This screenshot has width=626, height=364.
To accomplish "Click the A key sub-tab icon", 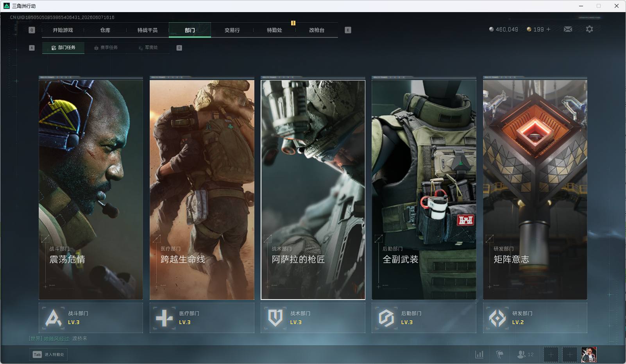I will 32,48.
